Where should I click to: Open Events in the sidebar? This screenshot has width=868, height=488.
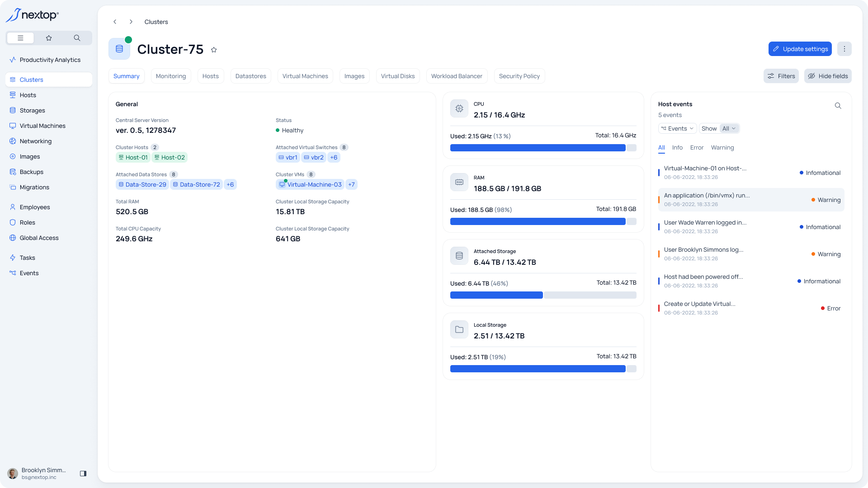(x=49, y=273)
